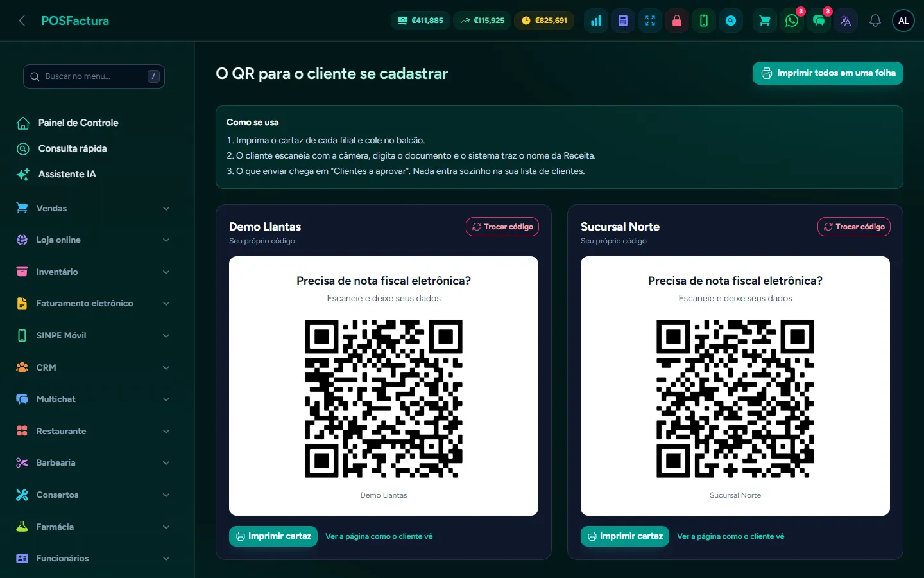Open the AL user avatar menu
924x578 pixels.
coord(903,21)
